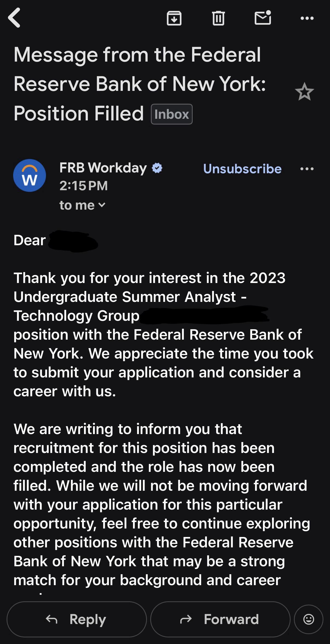The image size is (330, 644).
Task: Delete the email with the trash icon
Action: point(218,18)
